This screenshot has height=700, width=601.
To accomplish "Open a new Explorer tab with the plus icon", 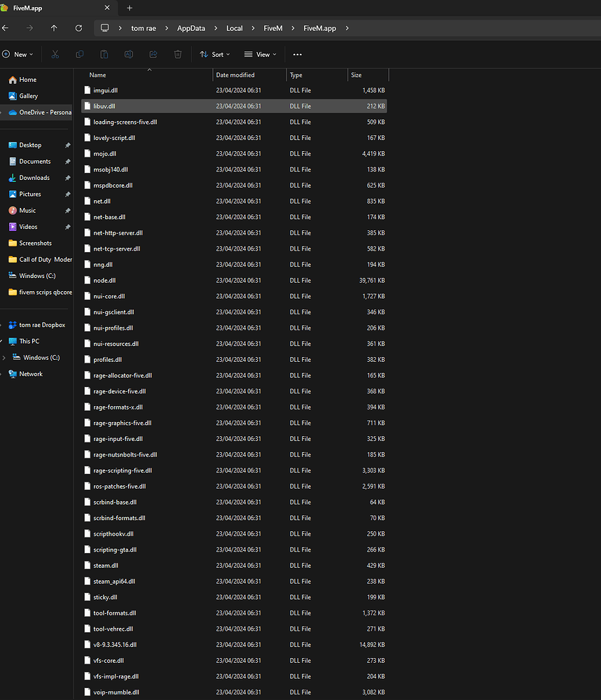I will (130, 8).
